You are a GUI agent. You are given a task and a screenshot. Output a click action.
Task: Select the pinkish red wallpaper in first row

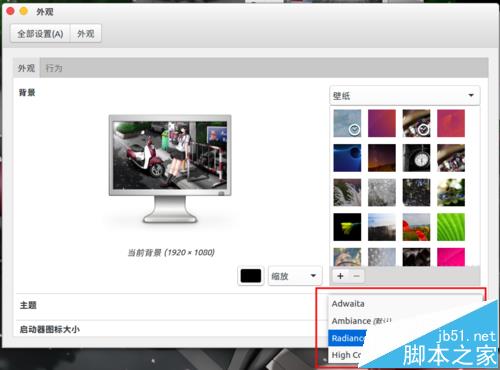click(x=451, y=123)
